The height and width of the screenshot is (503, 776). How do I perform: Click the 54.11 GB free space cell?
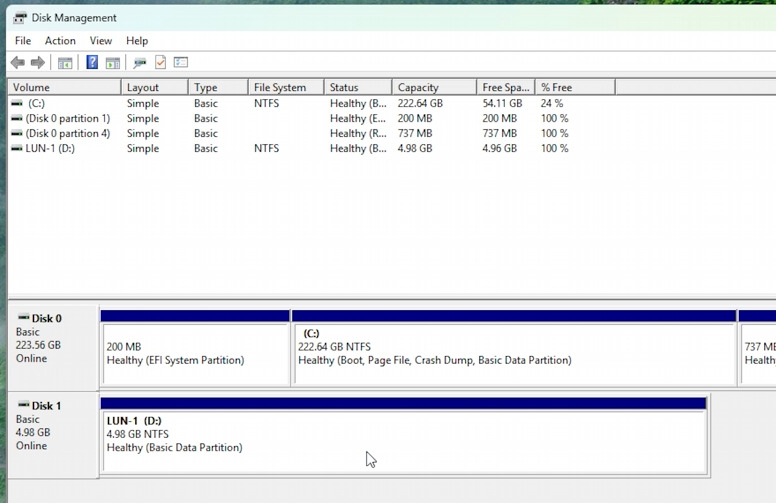click(x=502, y=103)
